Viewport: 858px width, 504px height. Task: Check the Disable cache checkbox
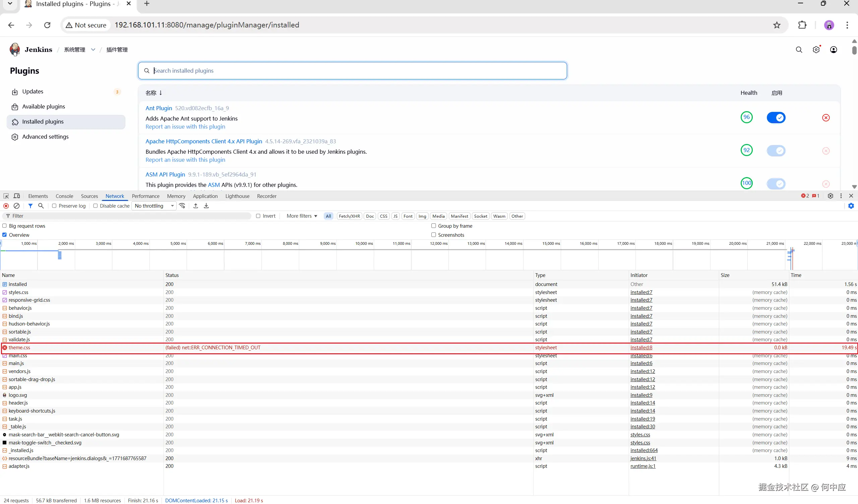(95, 206)
